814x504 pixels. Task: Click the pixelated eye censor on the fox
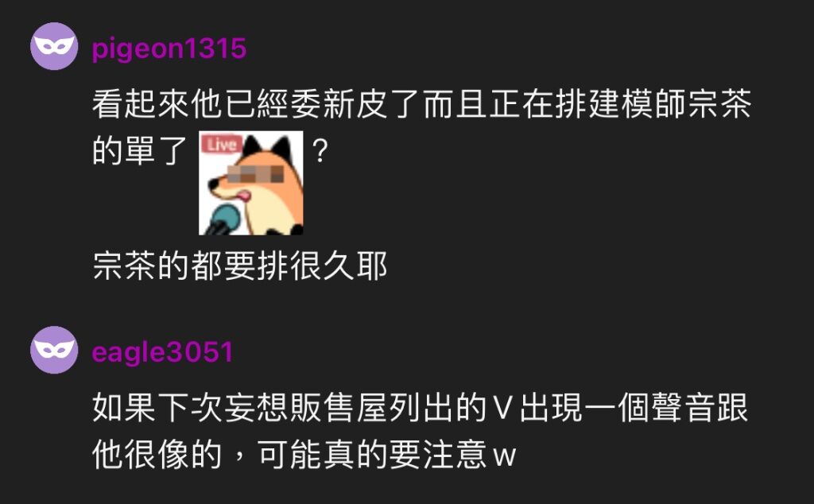coord(256,174)
